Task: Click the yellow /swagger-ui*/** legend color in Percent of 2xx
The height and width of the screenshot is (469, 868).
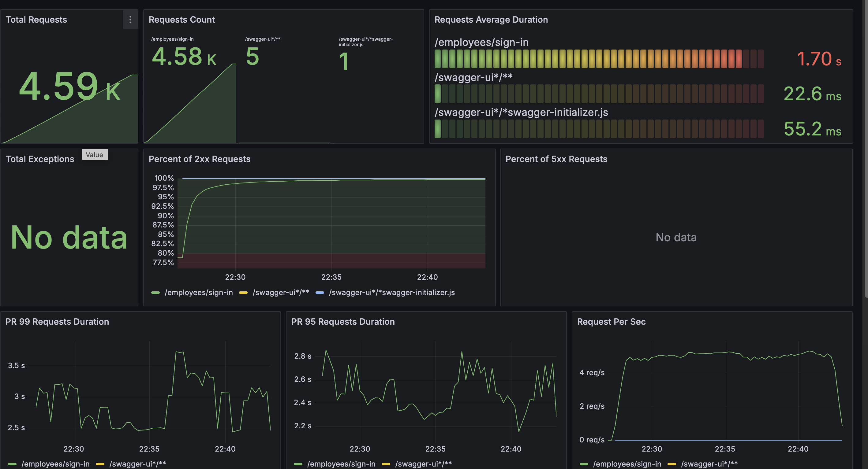Action: click(x=243, y=293)
